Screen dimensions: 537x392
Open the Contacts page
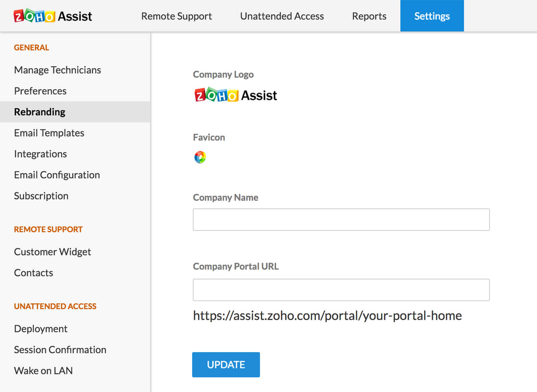coord(33,273)
